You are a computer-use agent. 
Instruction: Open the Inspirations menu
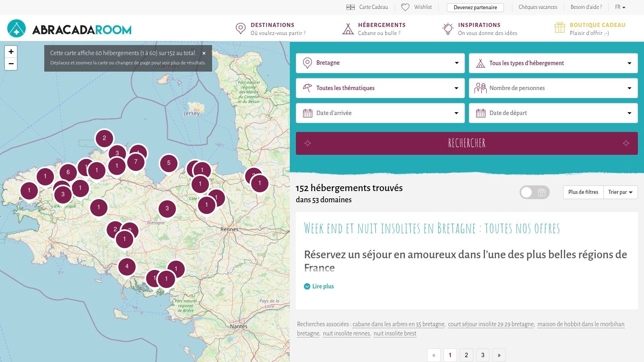click(x=480, y=29)
